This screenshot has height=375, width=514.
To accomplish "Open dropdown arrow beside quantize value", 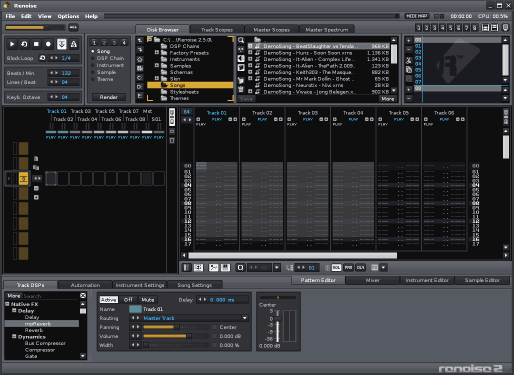I will pyautogui.click(x=277, y=268).
